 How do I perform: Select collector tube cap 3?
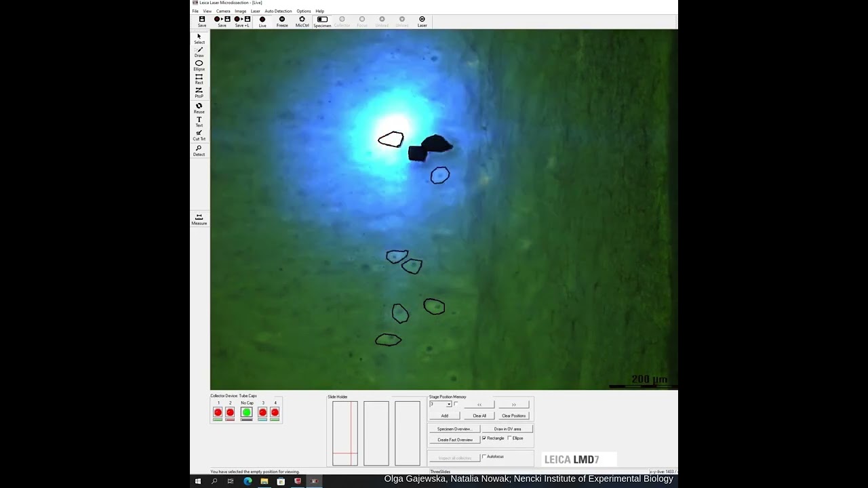(262, 412)
